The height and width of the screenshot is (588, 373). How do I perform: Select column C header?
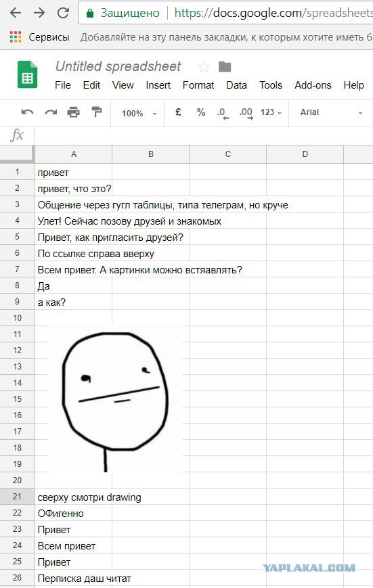coord(227,154)
